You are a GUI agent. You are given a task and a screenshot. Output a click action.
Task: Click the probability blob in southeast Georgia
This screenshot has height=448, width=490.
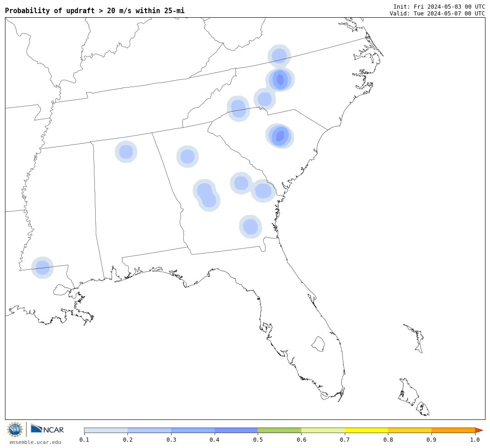coord(250,227)
